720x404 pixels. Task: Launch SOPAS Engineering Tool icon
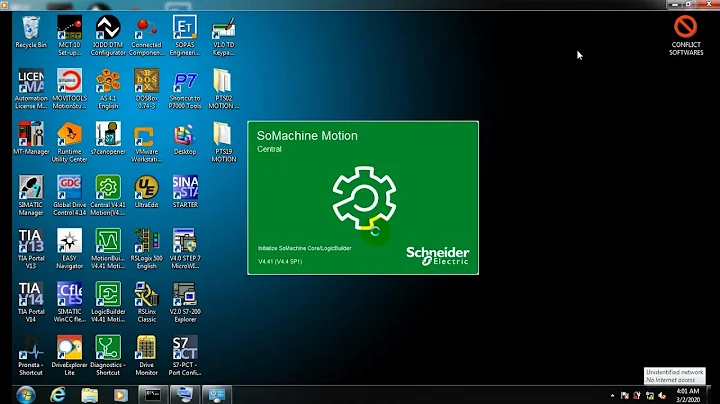185,35
